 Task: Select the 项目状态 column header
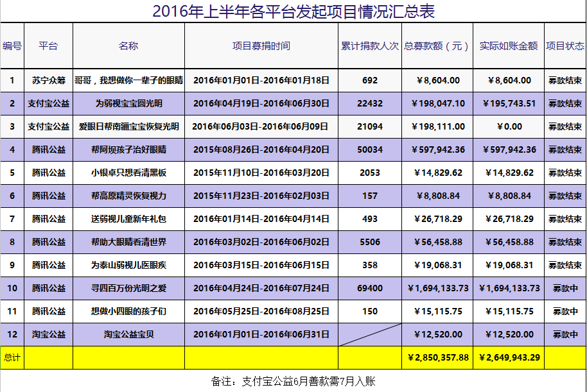(565, 46)
